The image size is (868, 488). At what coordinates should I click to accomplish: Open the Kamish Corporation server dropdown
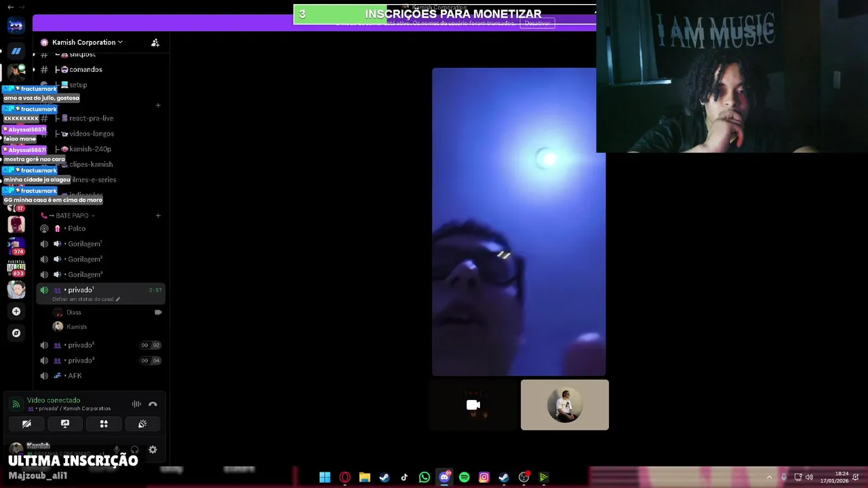tap(82, 42)
